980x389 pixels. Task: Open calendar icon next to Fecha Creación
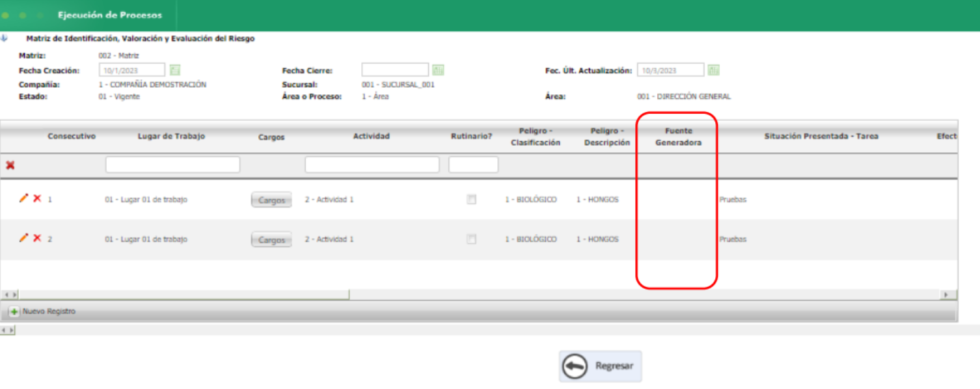(x=174, y=70)
